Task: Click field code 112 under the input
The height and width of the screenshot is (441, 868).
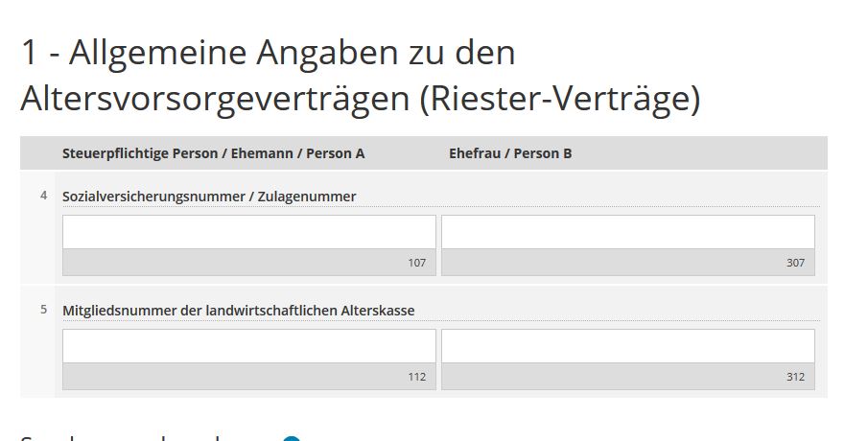Action: (x=416, y=377)
